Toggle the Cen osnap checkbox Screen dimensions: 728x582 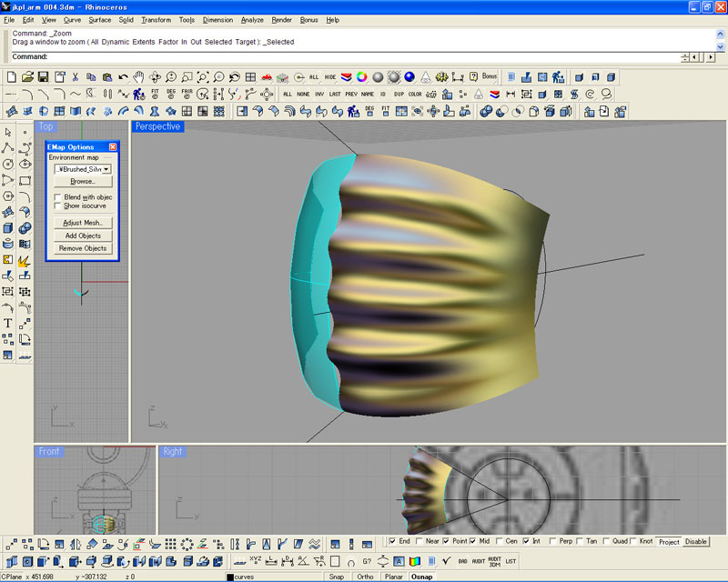(x=499, y=541)
